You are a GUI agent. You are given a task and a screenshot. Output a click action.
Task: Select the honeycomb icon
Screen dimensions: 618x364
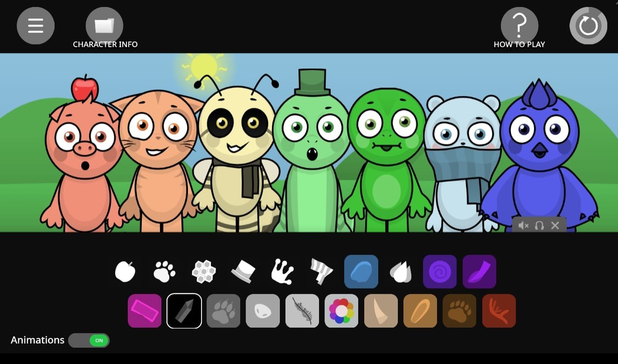pyautogui.click(x=204, y=272)
